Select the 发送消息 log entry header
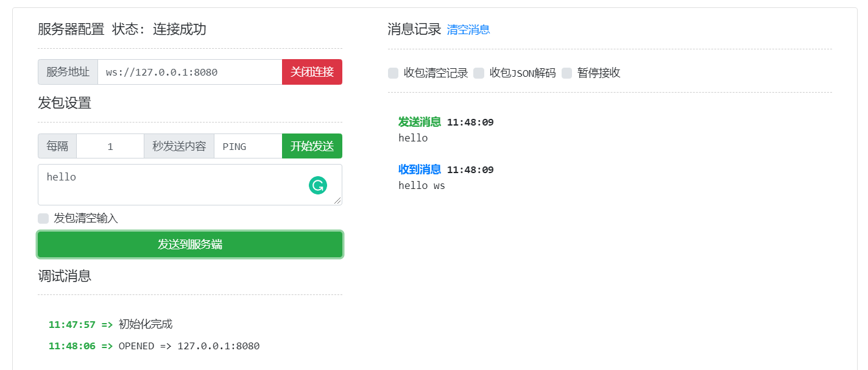Image resolution: width=868 pixels, height=370 pixels. point(420,122)
